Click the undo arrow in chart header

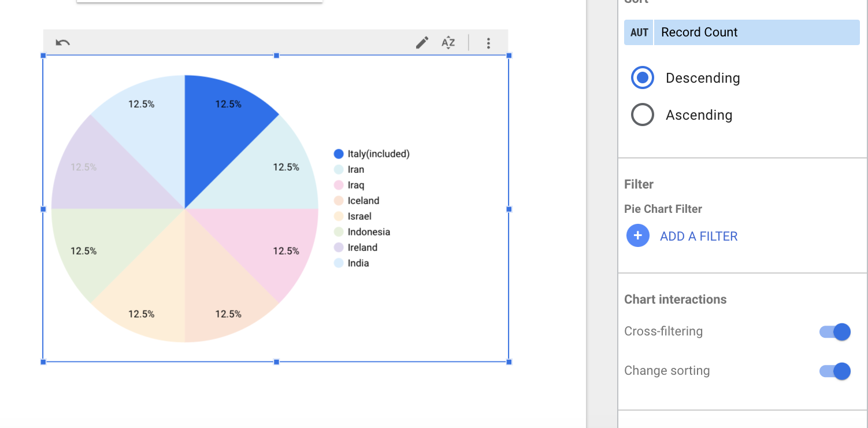point(62,42)
